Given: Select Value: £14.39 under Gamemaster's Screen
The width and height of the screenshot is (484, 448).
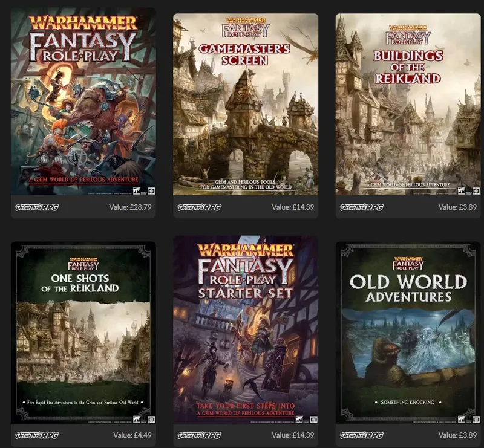Looking at the screenshot, I should click(x=293, y=207).
